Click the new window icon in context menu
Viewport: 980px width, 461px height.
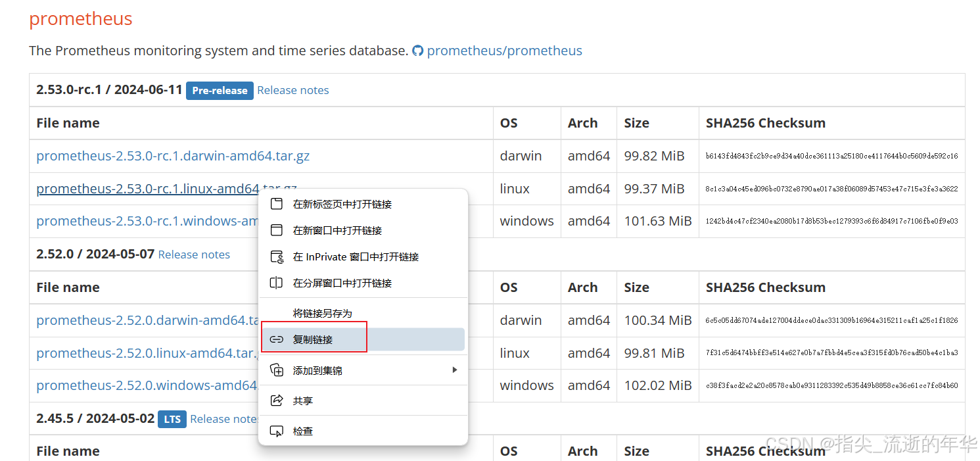coord(277,230)
